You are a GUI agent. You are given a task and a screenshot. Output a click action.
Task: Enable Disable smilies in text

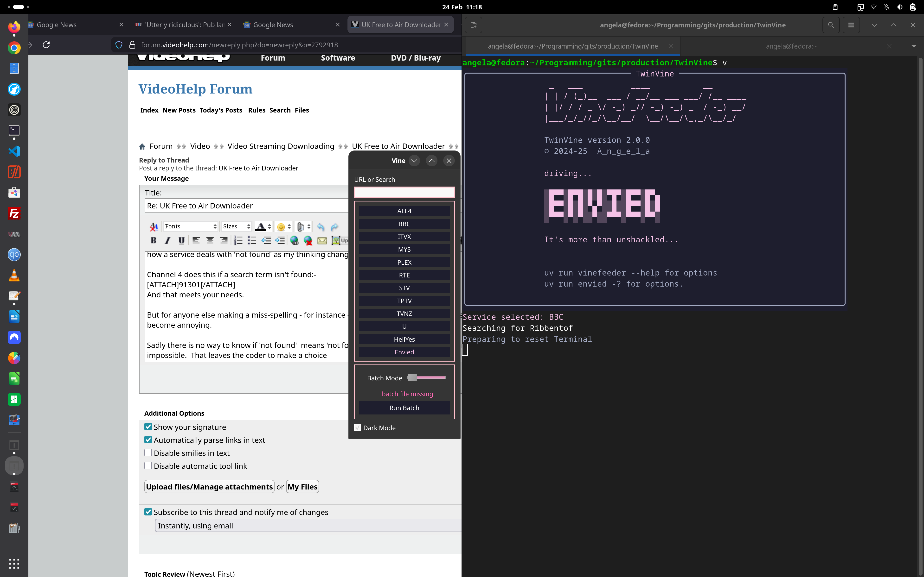pos(148,453)
